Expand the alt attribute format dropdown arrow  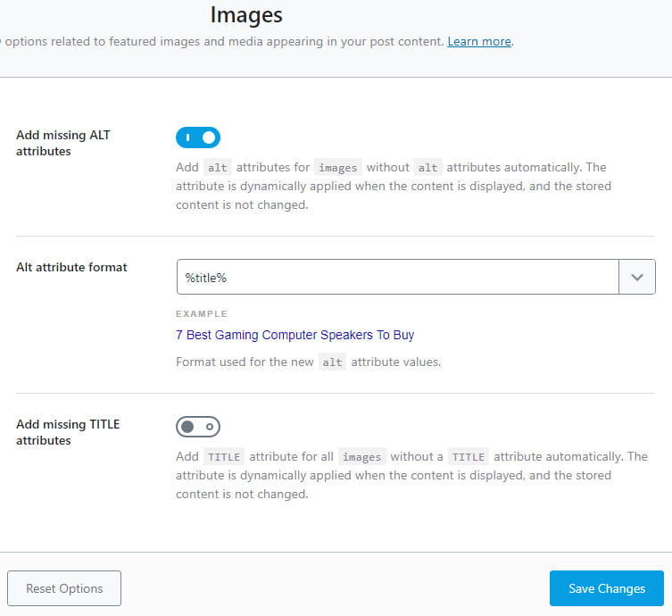(x=637, y=278)
